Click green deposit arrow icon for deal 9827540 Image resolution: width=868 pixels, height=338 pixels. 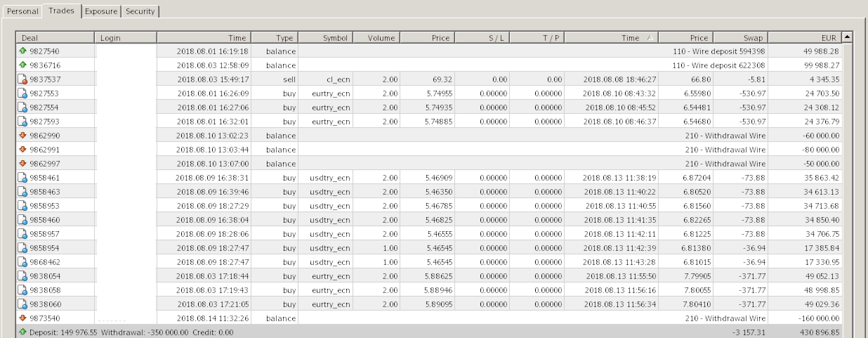pyautogui.click(x=23, y=51)
